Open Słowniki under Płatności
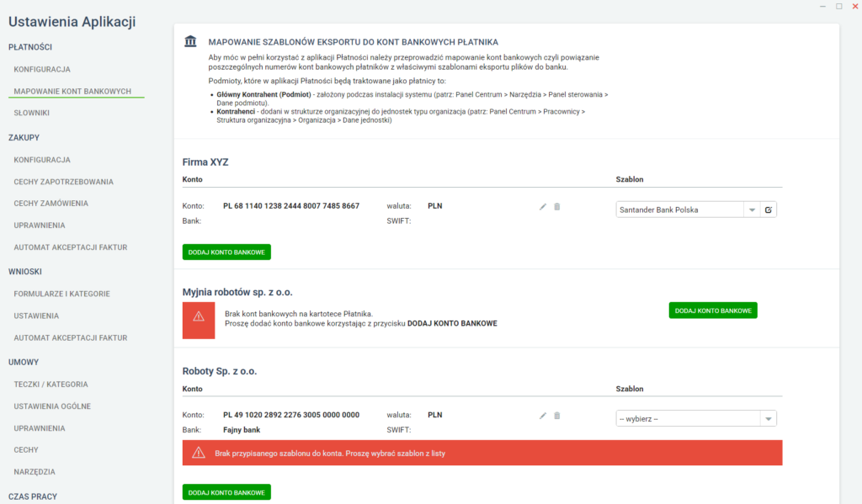This screenshot has height=504, width=862. [32, 113]
